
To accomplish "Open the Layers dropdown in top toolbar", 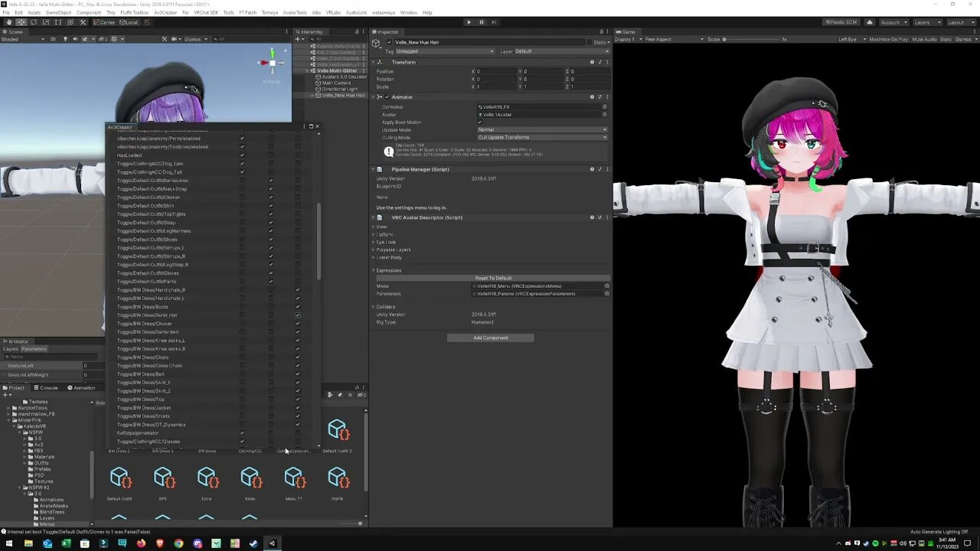I will tap(926, 22).
